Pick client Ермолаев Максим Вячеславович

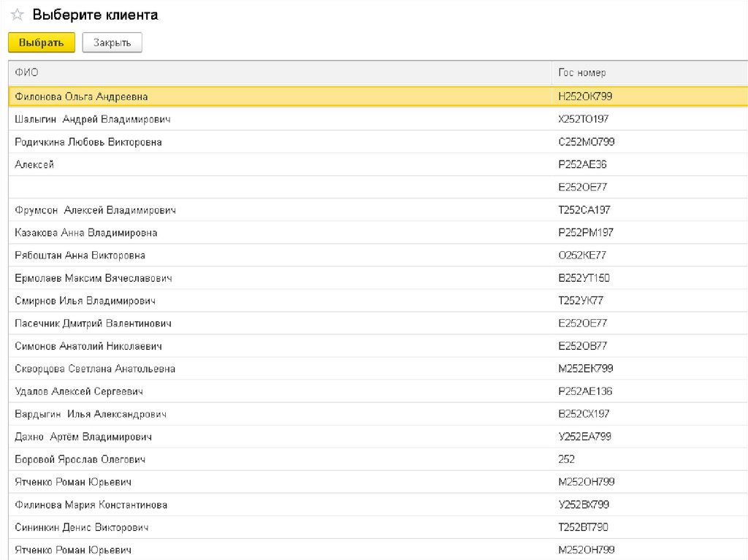[x=93, y=278]
